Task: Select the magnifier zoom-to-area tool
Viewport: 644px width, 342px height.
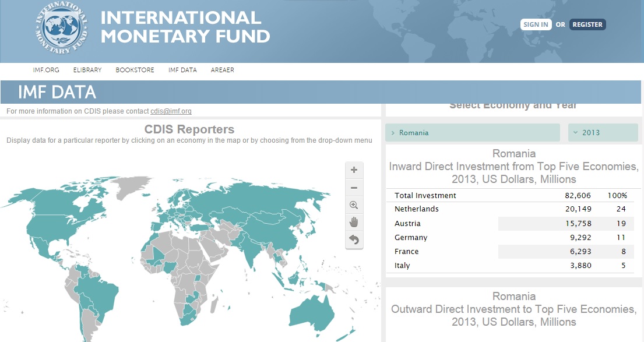Action: click(354, 205)
